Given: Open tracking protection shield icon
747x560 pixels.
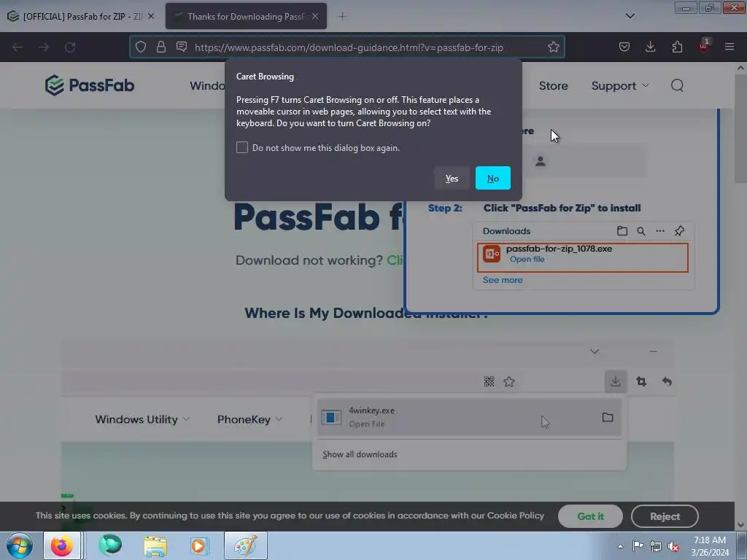Looking at the screenshot, I should [x=141, y=47].
